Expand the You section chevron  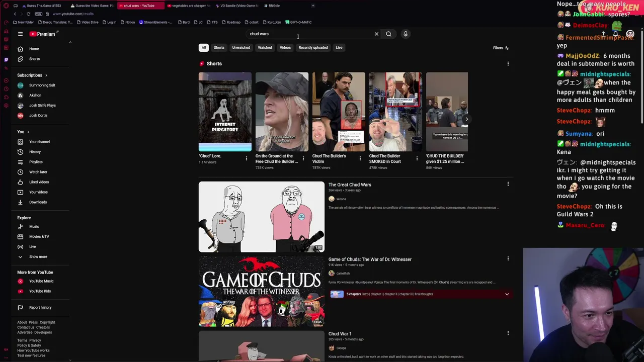(28, 132)
